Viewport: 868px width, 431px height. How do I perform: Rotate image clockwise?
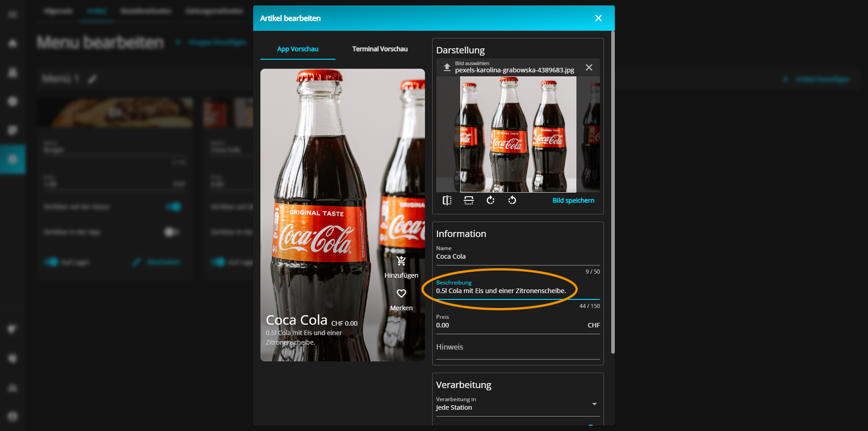(x=491, y=200)
